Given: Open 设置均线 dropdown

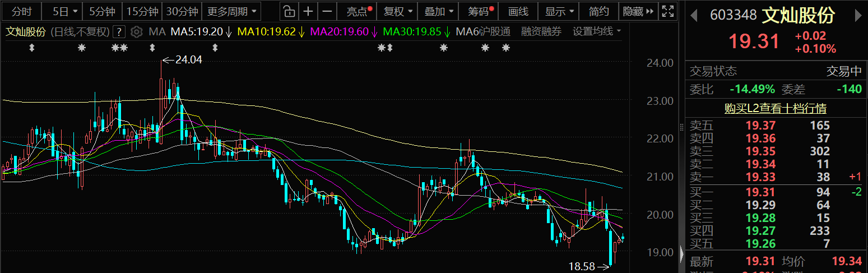Looking at the screenshot, I should [597, 31].
